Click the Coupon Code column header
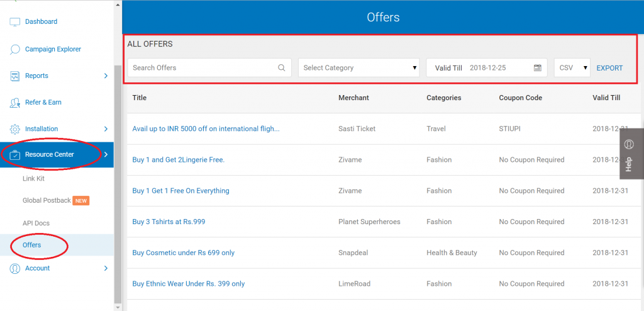Screen dimensions: 644x311 click(520, 98)
